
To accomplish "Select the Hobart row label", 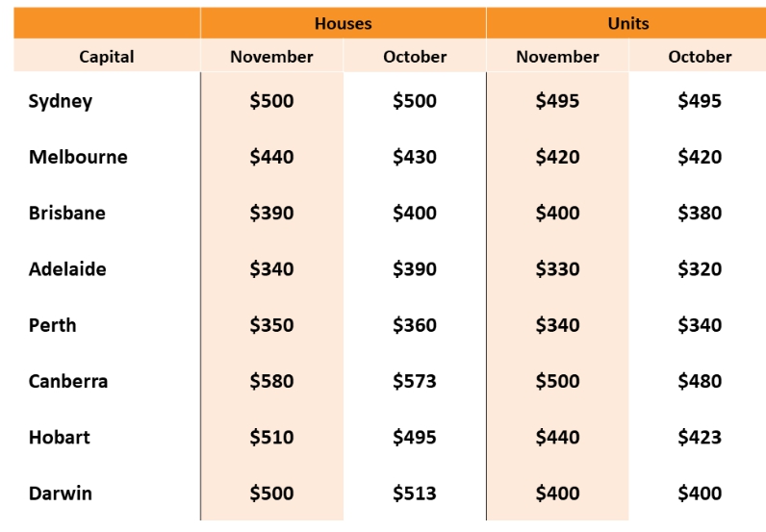I will [x=59, y=437].
